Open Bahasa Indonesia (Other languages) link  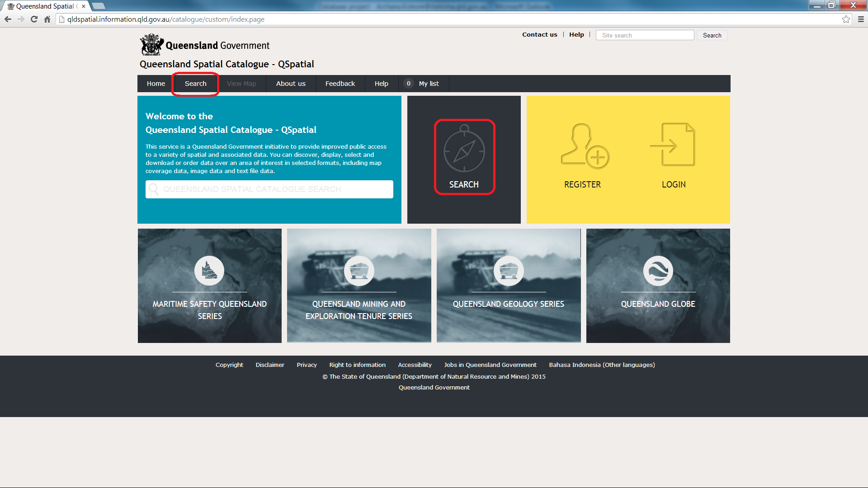point(602,365)
